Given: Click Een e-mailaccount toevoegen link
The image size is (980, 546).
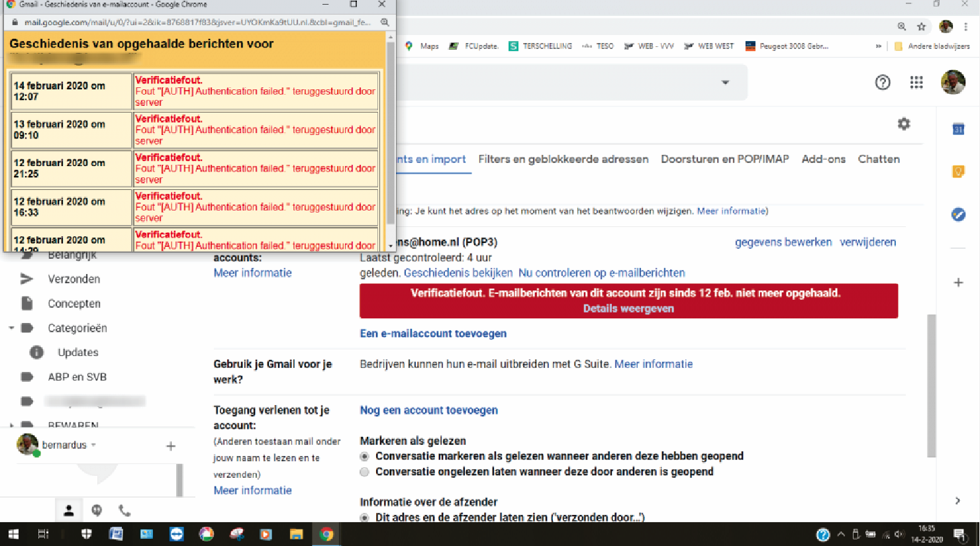Looking at the screenshot, I should click(433, 334).
